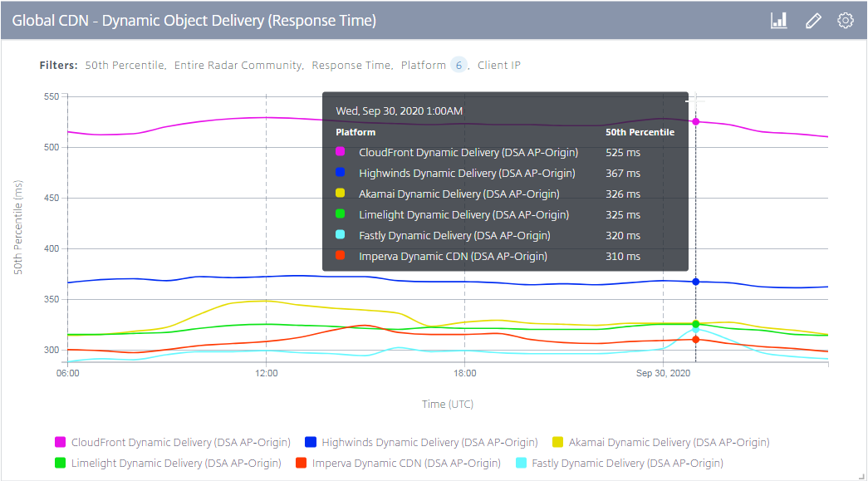Select the 50th Percentile filter

[x=125, y=66]
